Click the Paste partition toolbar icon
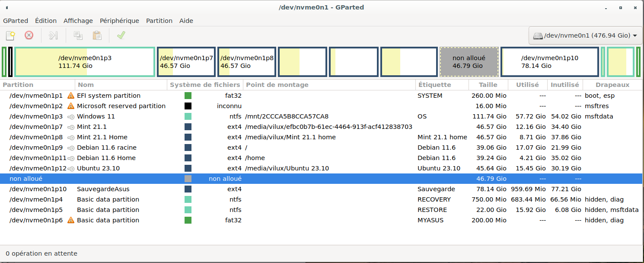Viewport: 644px width, 263px height. coord(97,35)
